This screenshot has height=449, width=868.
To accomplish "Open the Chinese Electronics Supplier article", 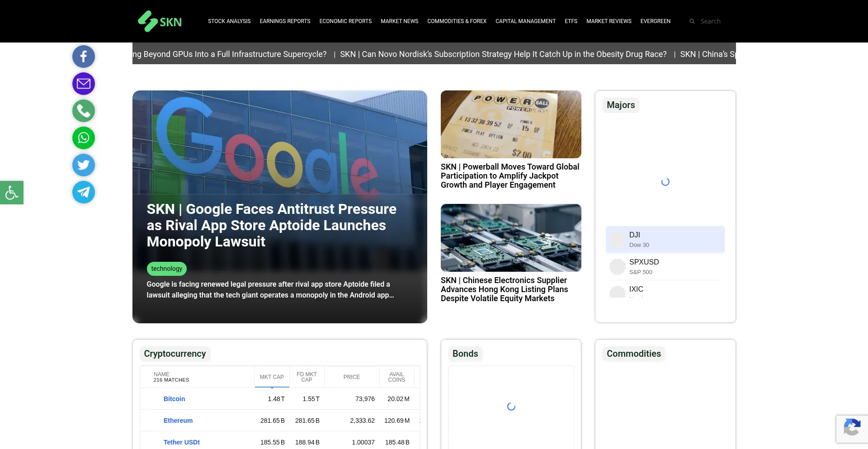I will coord(504,289).
